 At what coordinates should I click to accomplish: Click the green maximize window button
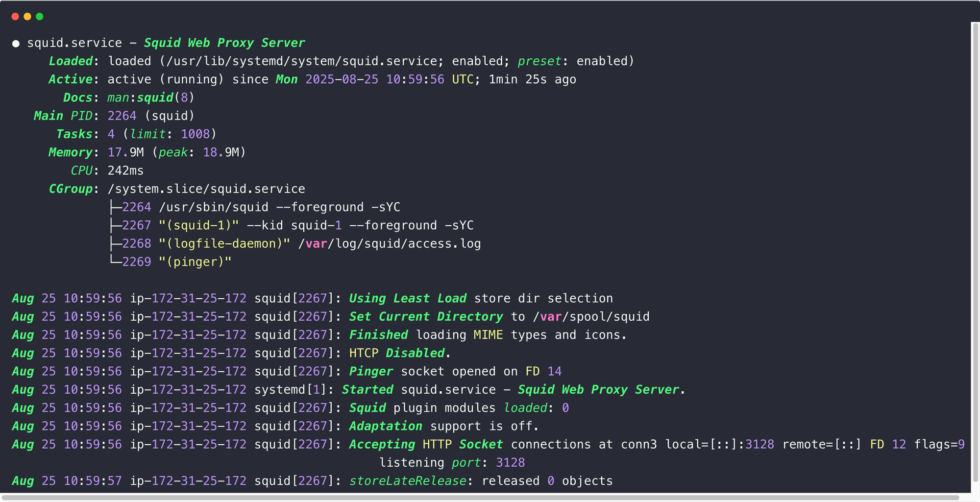coord(40,17)
